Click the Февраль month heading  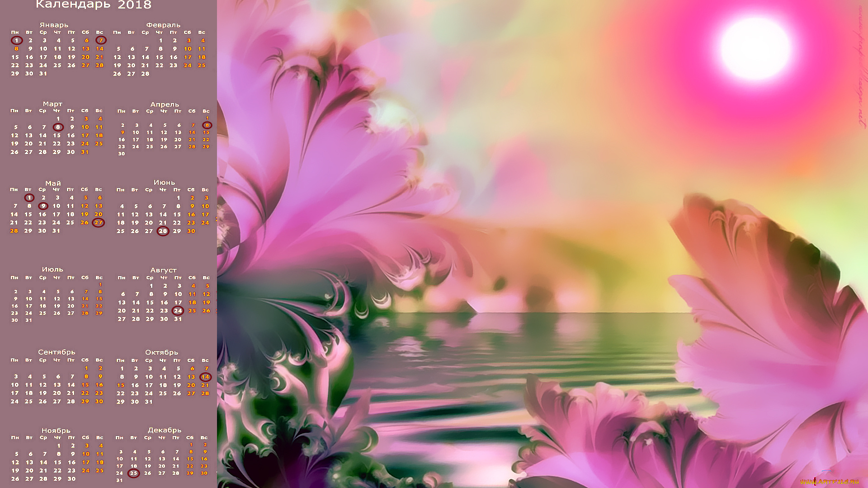(x=163, y=25)
